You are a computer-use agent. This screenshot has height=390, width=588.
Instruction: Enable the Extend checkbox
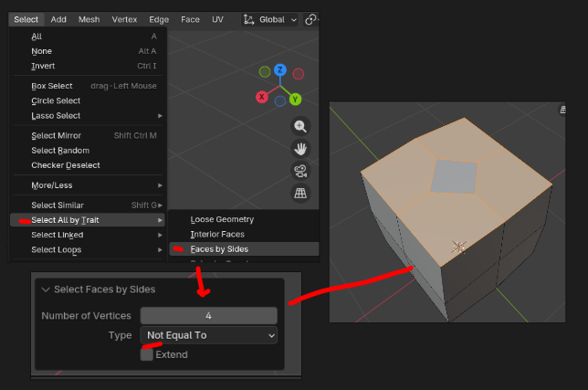(146, 354)
